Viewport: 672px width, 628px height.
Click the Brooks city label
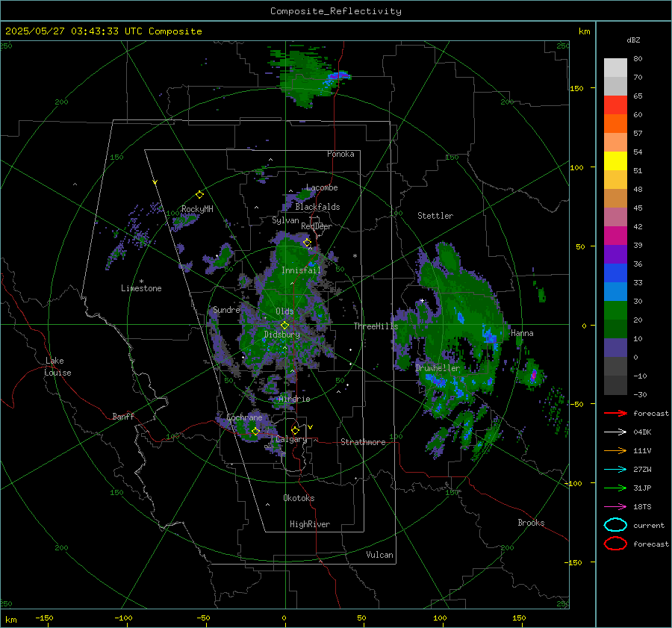pyautogui.click(x=531, y=523)
